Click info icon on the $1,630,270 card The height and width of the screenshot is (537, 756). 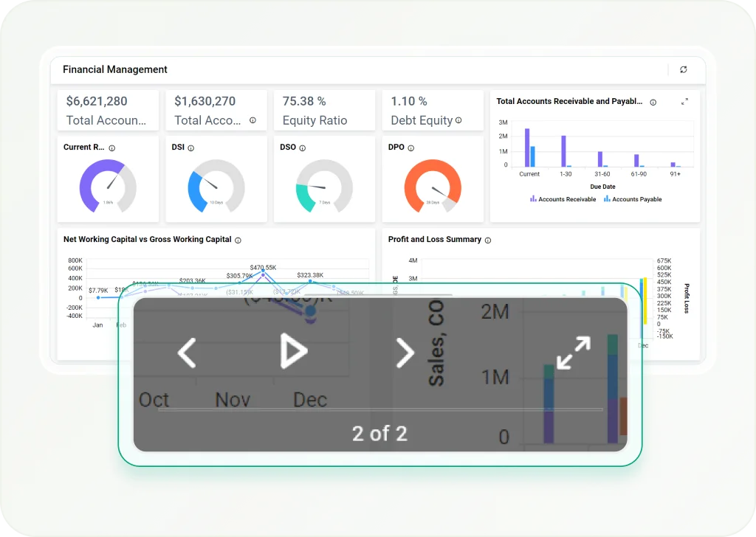click(252, 121)
